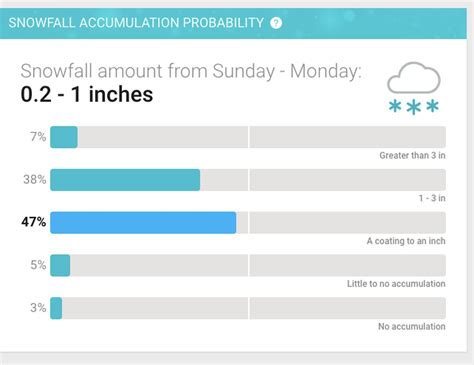Click the snowflakes beneath the cloud
Viewport: 474px width, 365px height.
point(414,107)
